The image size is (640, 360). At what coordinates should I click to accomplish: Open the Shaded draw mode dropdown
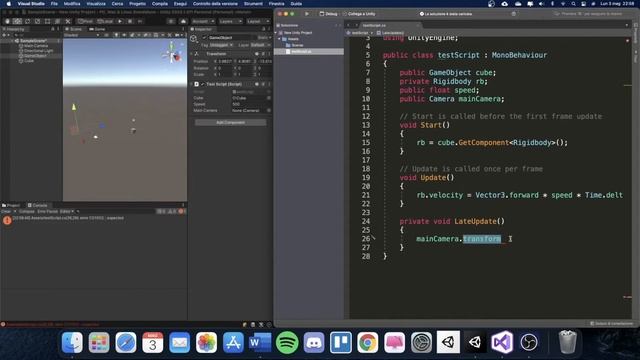point(82,35)
